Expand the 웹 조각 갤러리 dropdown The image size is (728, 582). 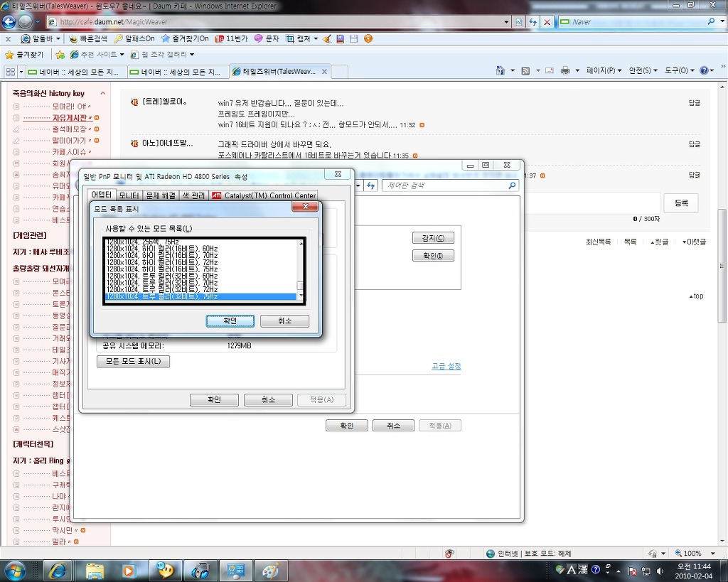click(x=192, y=55)
